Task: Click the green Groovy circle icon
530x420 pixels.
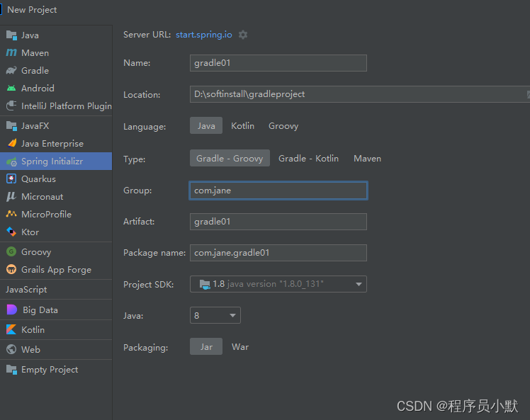Action: click(x=11, y=251)
